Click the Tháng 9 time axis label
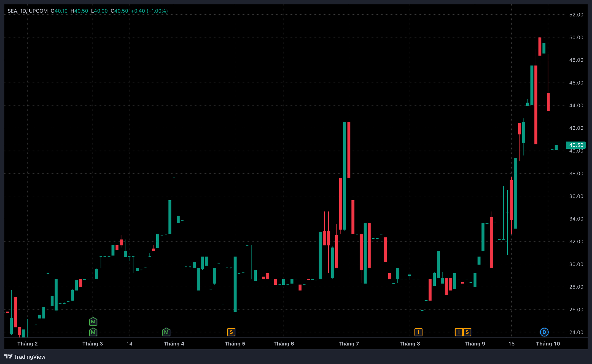592x364 pixels. tap(475, 343)
